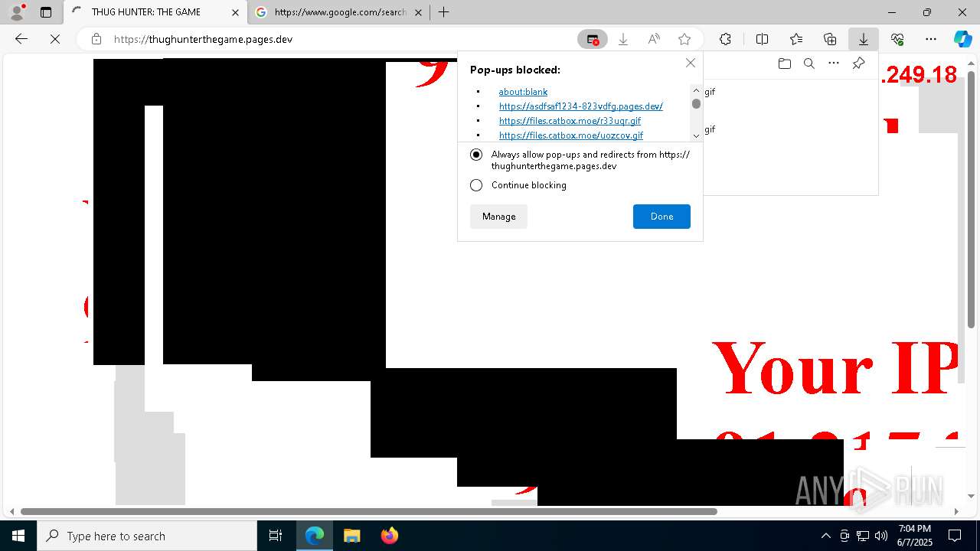Click the horizontal page scrollbar
The width and height of the screenshot is (980, 551).
368,511
